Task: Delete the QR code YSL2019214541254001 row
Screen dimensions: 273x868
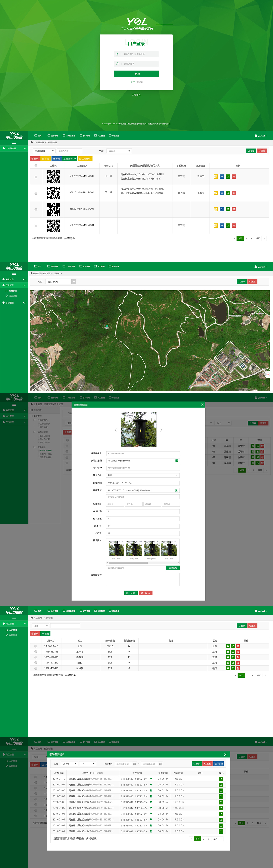Action: [x=234, y=177]
